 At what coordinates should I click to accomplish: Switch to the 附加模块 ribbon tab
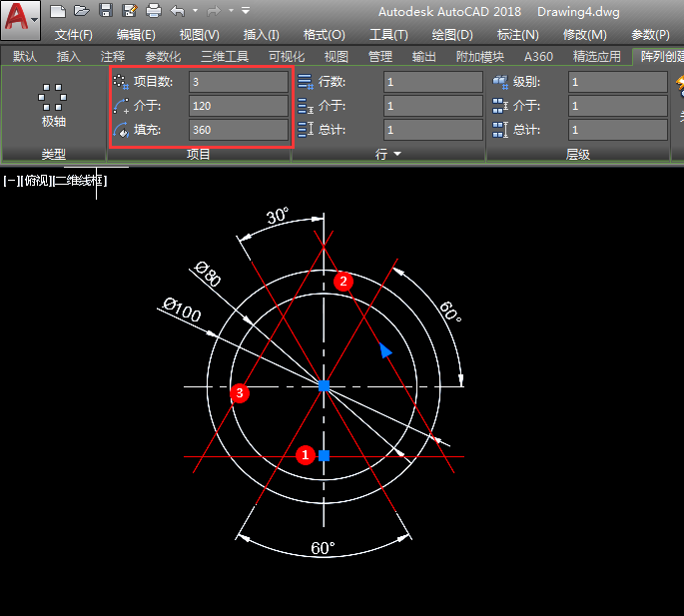pyautogui.click(x=479, y=57)
